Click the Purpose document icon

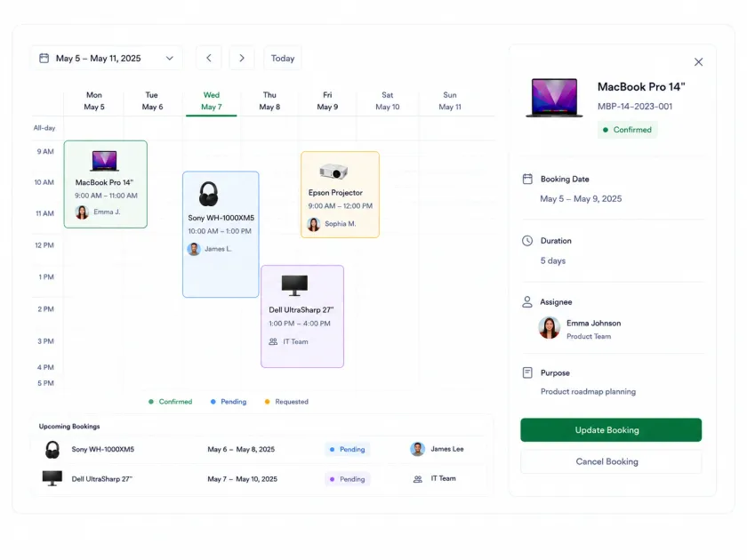527,372
